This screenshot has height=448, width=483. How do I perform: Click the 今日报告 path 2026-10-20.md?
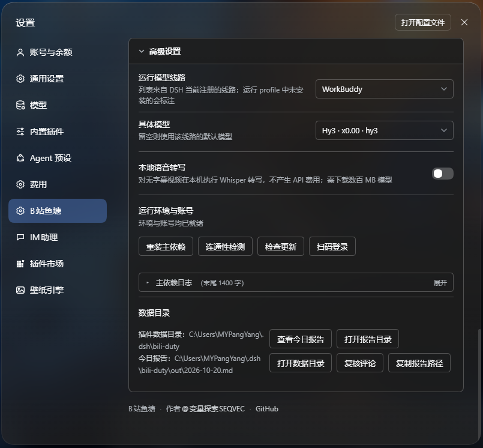point(200,365)
